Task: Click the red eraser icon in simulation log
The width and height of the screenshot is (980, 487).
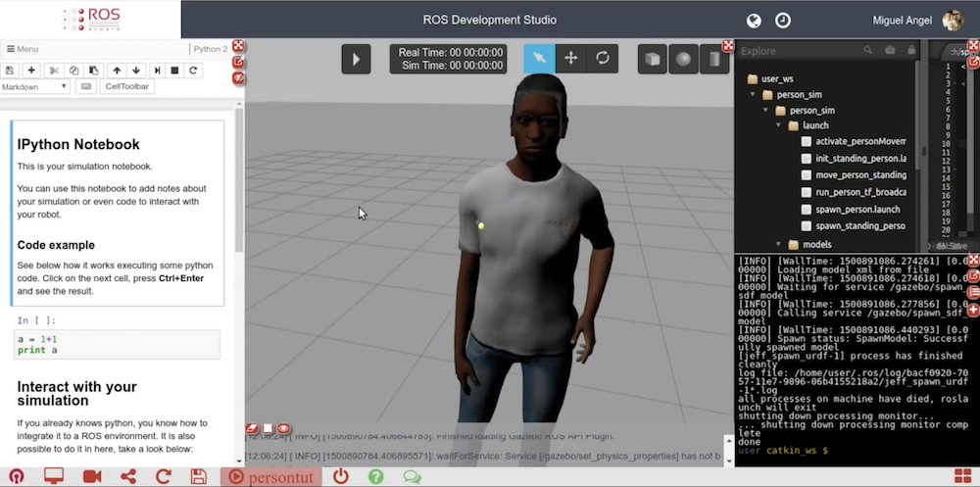Action: coord(251,428)
